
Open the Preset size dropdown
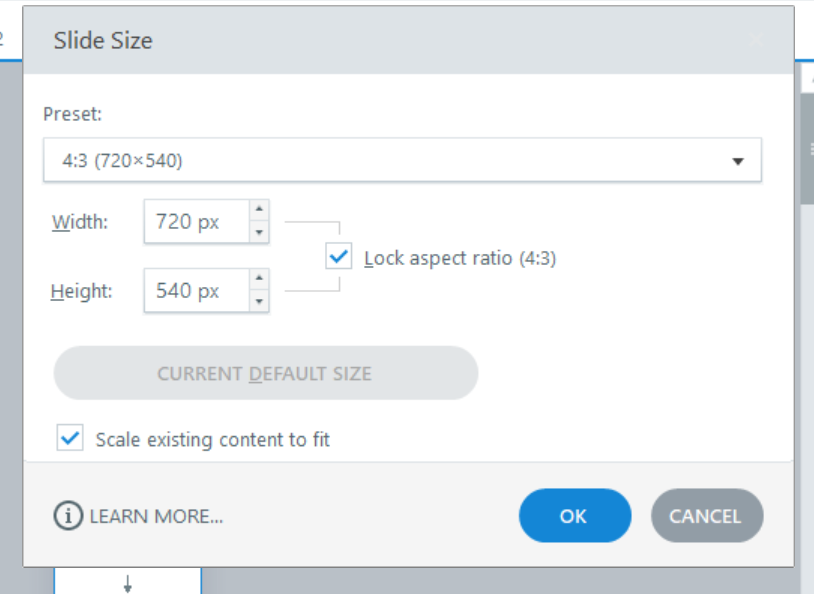coord(400,160)
